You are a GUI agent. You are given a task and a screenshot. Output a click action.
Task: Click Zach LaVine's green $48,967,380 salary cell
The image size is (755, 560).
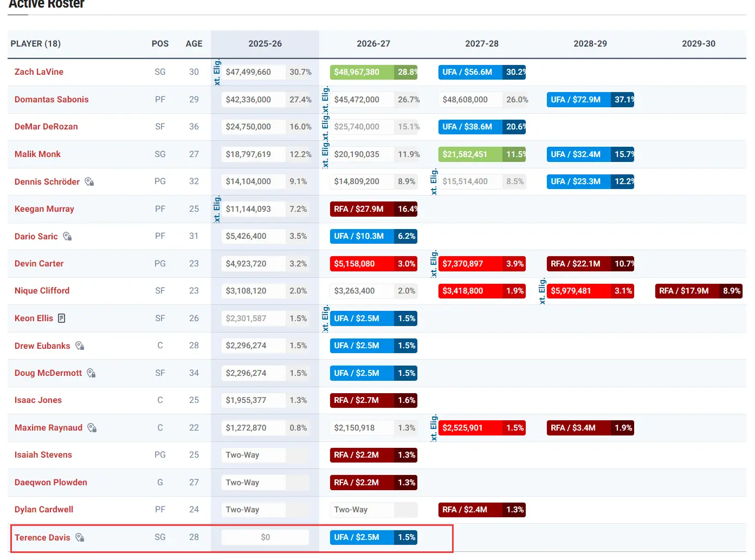357,72
